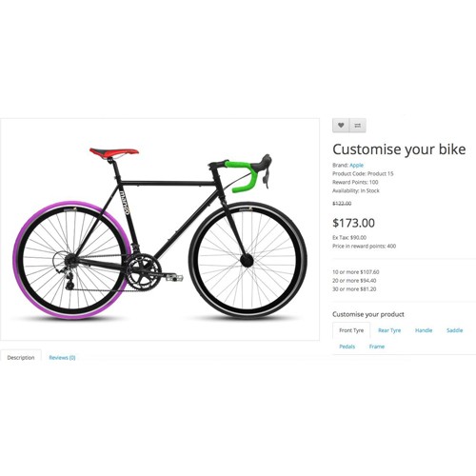Click the Customise your bike heading
The height and width of the screenshot is (476, 476).
(x=399, y=149)
